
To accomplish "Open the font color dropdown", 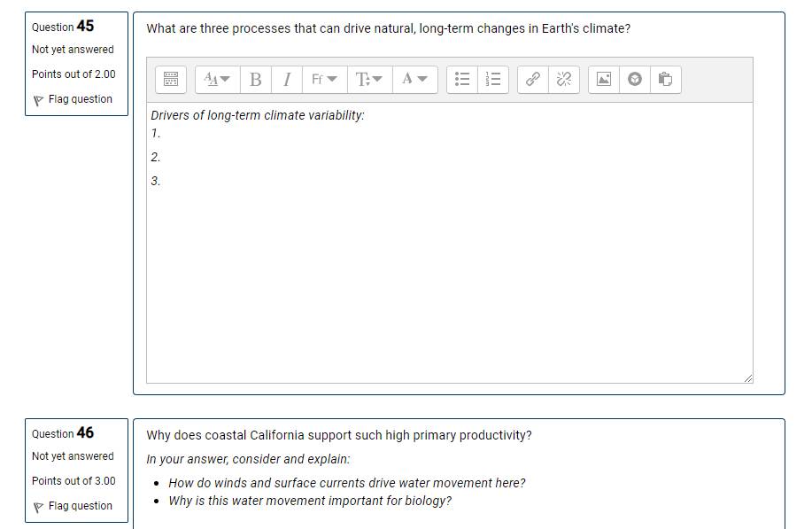I will (x=414, y=79).
